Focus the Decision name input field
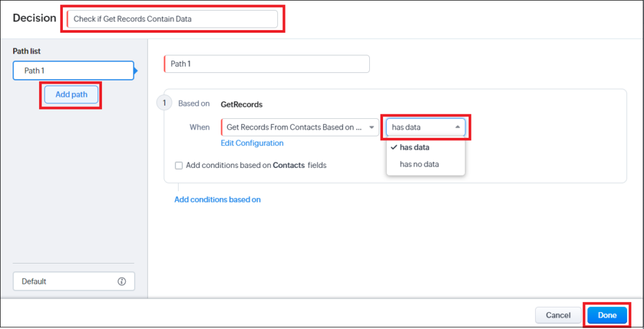Image resolution: width=644 pixels, height=329 pixels. [172, 19]
